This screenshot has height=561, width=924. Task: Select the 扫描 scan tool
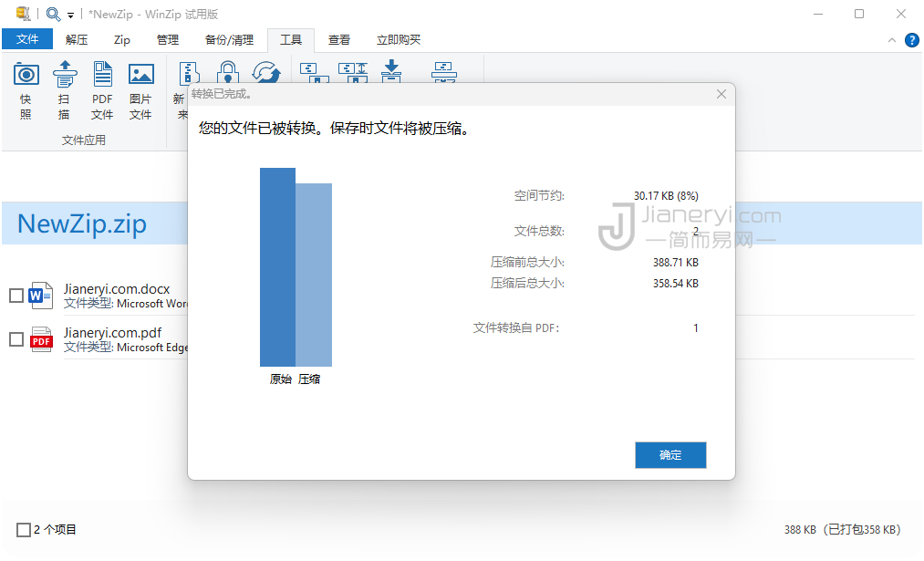[x=64, y=74]
